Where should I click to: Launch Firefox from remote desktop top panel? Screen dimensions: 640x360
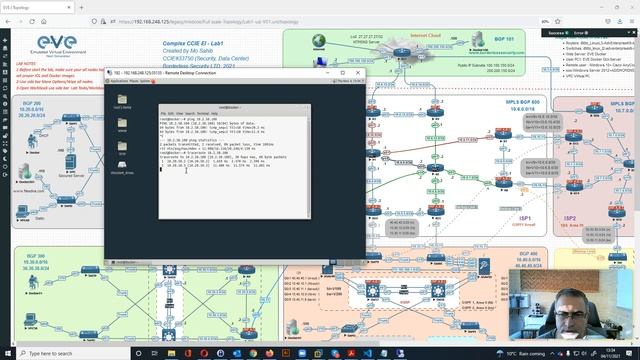coord(153,81)
